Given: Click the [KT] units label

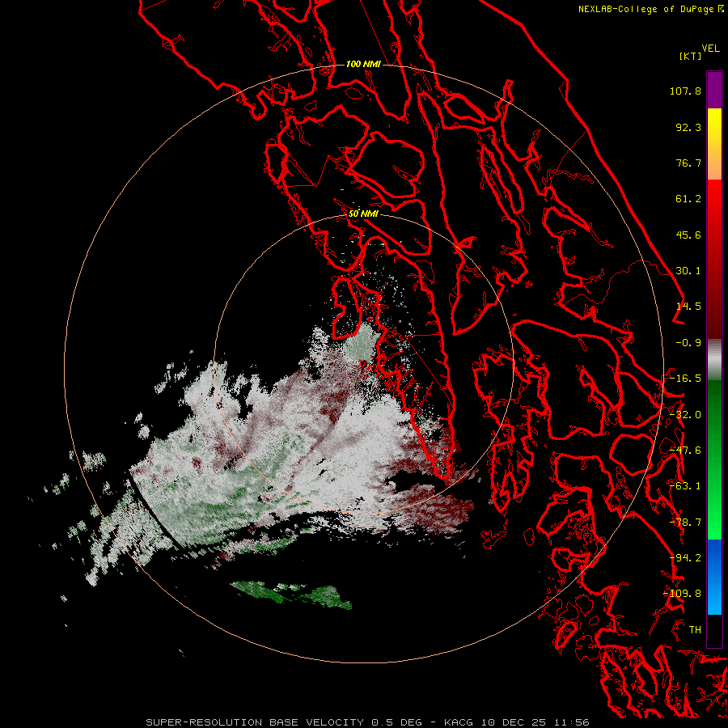Looking at the screenshot, I should pos(690,56).
